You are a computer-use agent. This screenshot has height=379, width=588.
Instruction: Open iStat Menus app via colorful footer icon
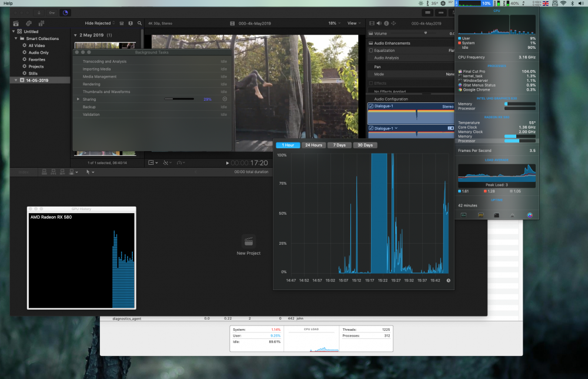point(530,215)
